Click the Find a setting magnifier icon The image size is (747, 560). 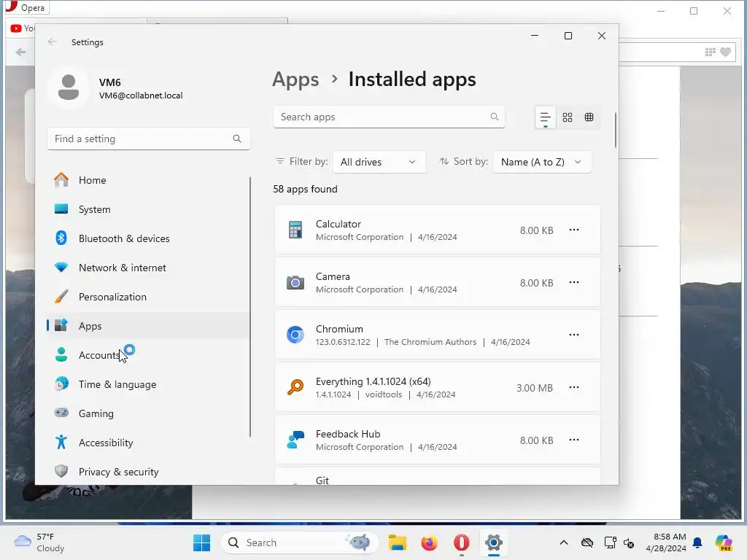tap(237, 139)
